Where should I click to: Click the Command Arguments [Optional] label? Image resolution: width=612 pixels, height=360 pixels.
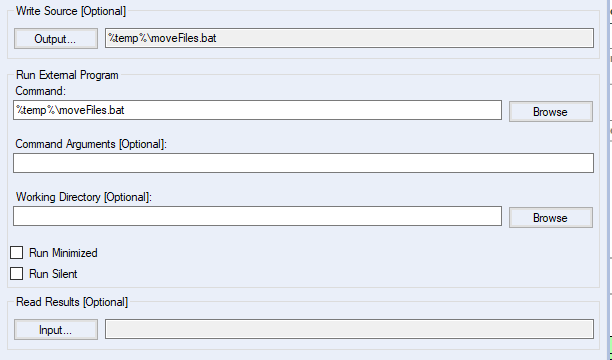coord(91,144)
